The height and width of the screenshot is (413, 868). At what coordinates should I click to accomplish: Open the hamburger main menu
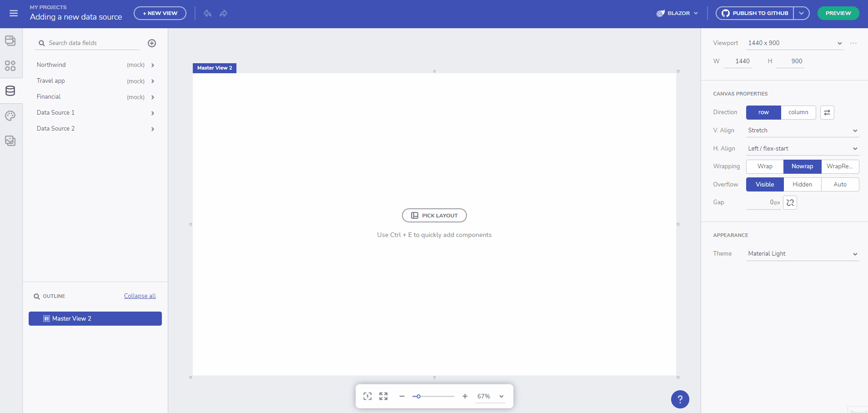click(14, 13)
